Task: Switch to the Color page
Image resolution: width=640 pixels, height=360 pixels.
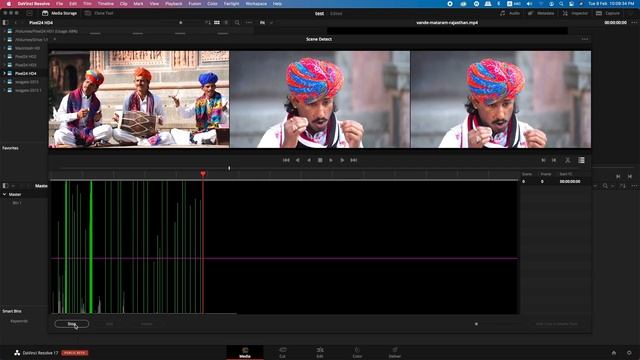Action: [357, 353]
